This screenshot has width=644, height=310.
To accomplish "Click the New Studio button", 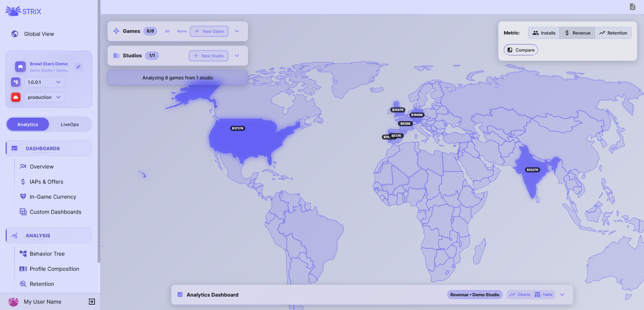I will (x=209, y=56).
